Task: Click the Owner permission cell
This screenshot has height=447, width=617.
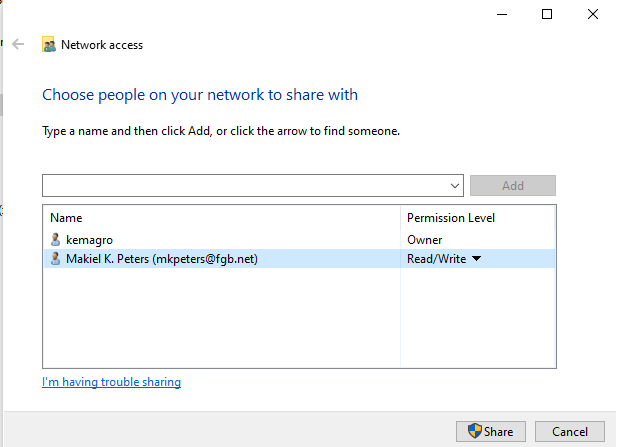Action: (x=425, y=240)
